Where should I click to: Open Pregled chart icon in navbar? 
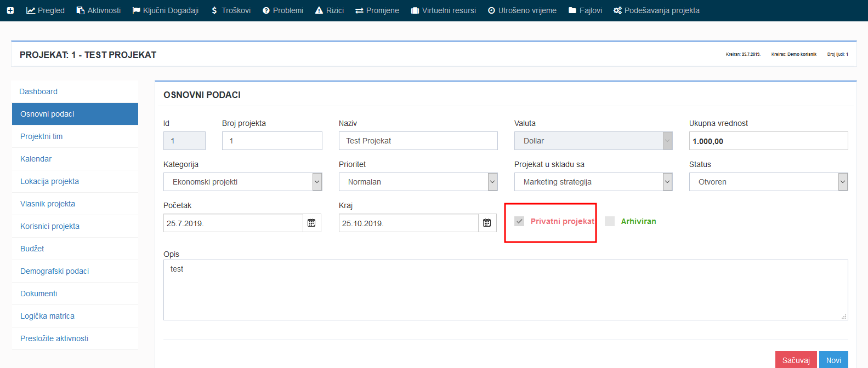[x=31, y=10]
